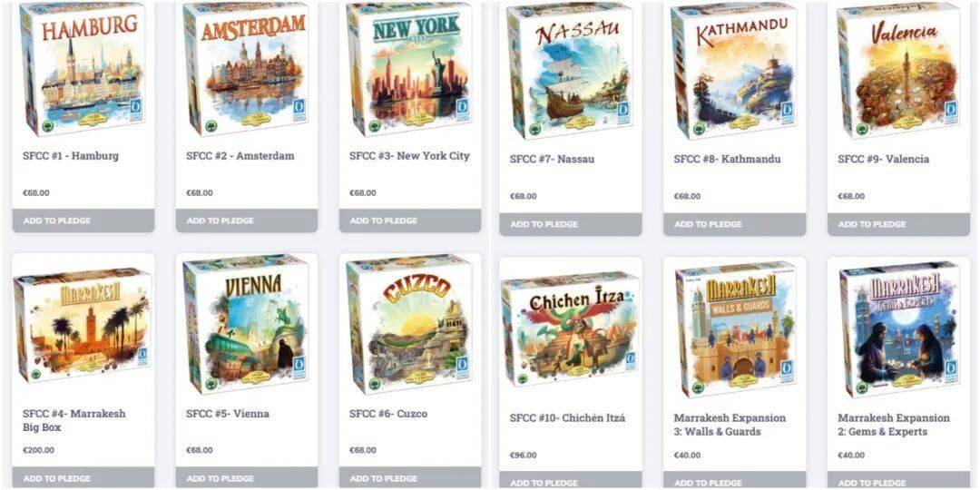
Task: View the Nassau ship box art
Action: pos(571,71)
